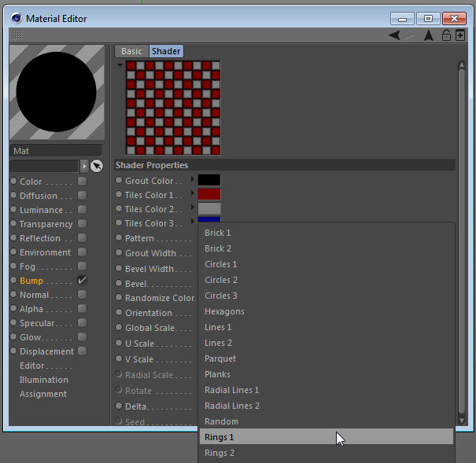
Task: Click the Orientation animation dot
Action: click(119, 312)
